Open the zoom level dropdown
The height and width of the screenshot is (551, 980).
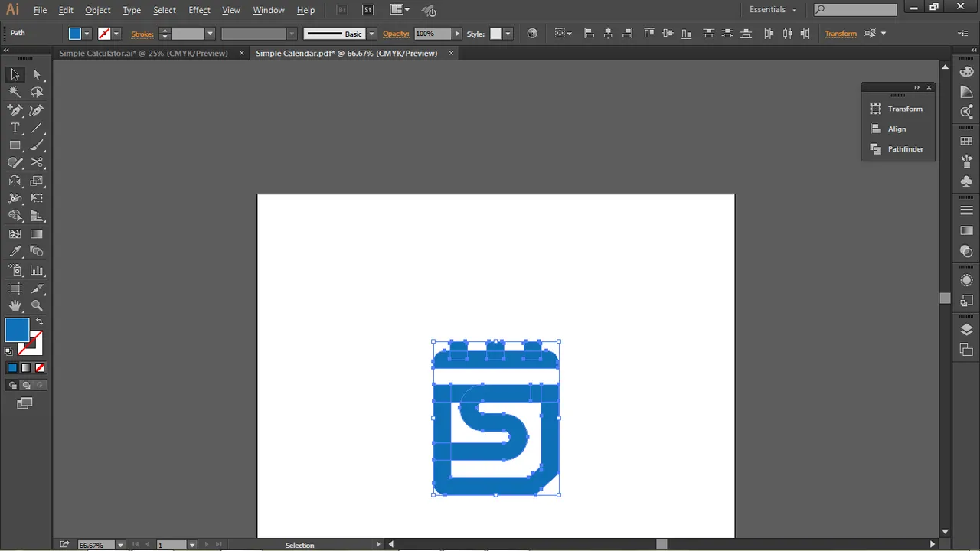click(x=120, y=545)
